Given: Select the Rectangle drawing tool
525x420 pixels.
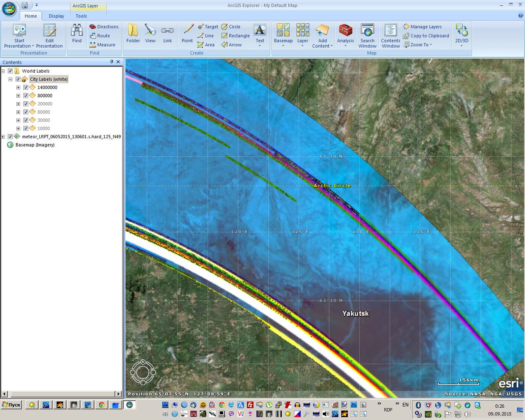Looking at the screenshot, I should click(x=235, y=36).
